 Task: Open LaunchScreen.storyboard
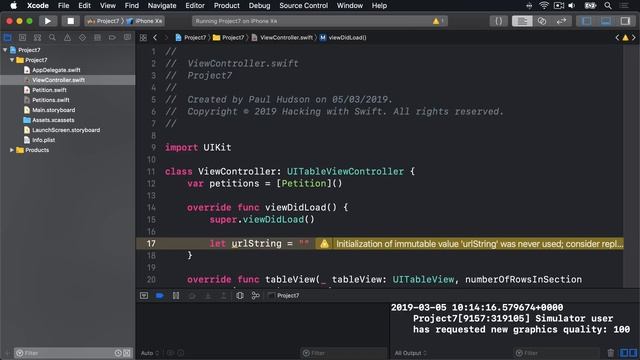click(66, 130)
